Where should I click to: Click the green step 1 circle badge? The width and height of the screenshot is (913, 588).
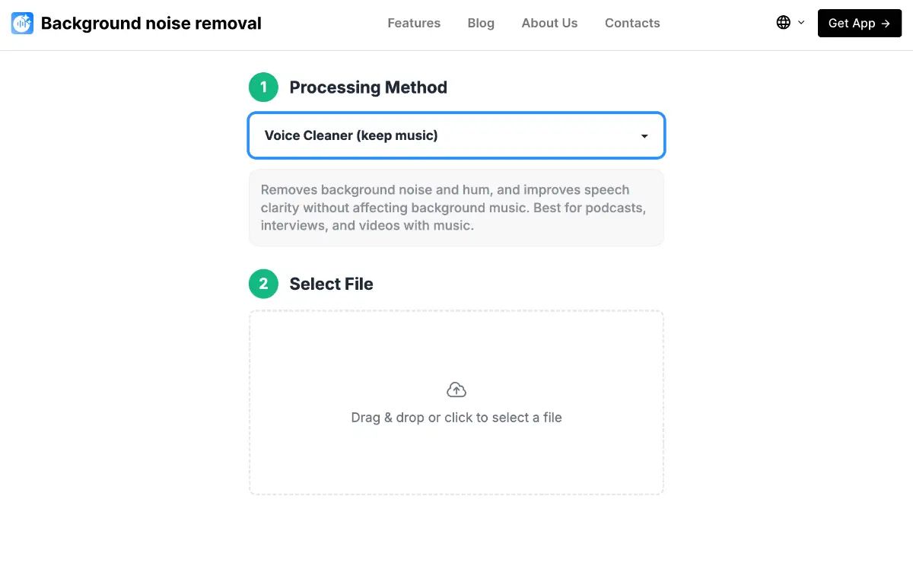[263, 87]
